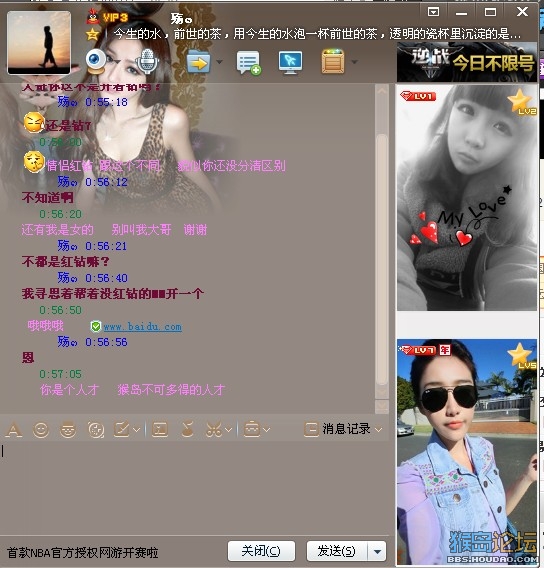Click the red LV1 diamond badge
Viewport: 544px width, 568px height.
point(418,96)
